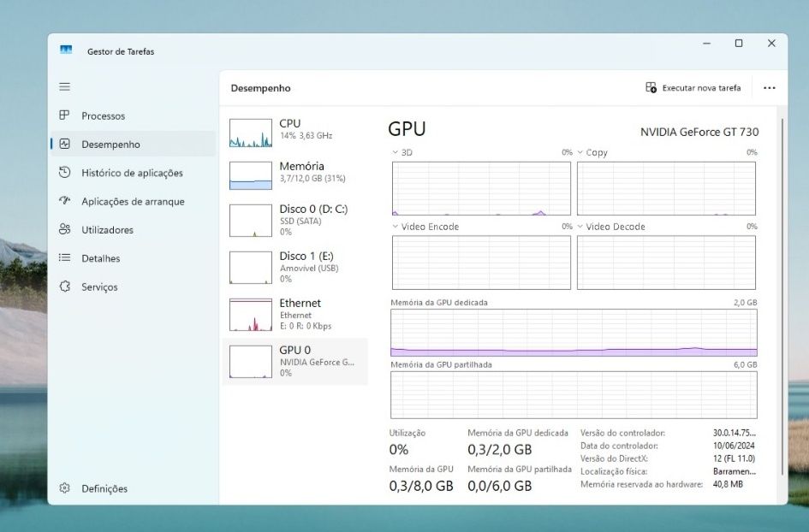The width and height of the screenshot is (809, 532).
Task: Go to Histórico de aplicações
Action: [133, 173]
